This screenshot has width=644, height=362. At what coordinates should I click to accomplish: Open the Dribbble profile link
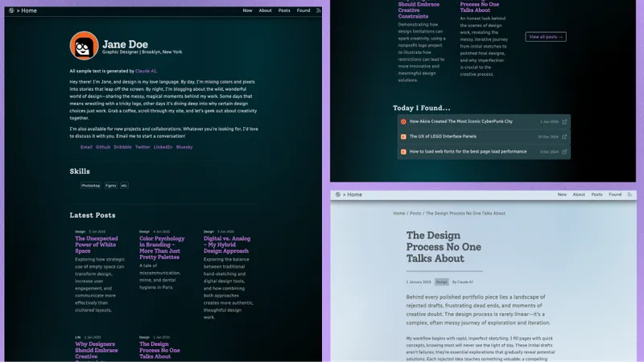(x=122, y=147)
